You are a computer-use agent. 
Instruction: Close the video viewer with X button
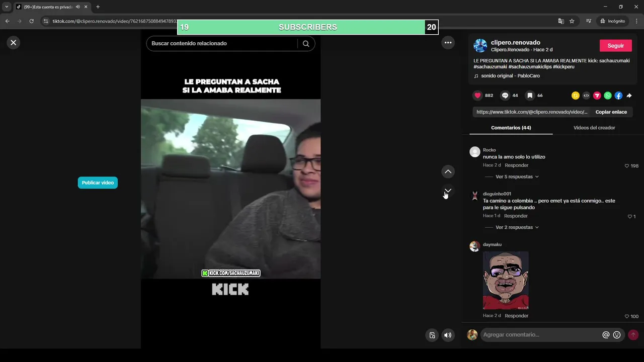pos(14,43)
